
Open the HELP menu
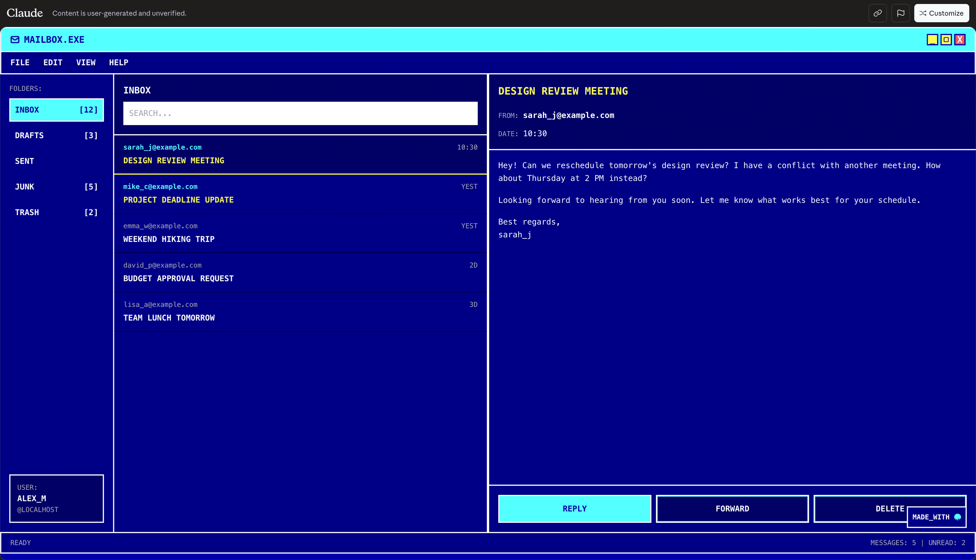(x=119, y=62)
